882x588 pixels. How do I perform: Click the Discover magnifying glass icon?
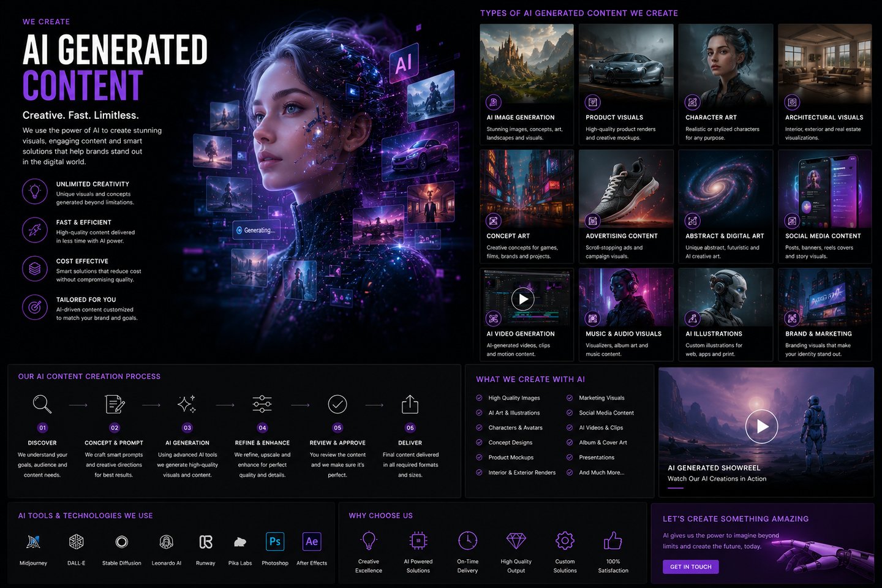click(x=42, y=404)
